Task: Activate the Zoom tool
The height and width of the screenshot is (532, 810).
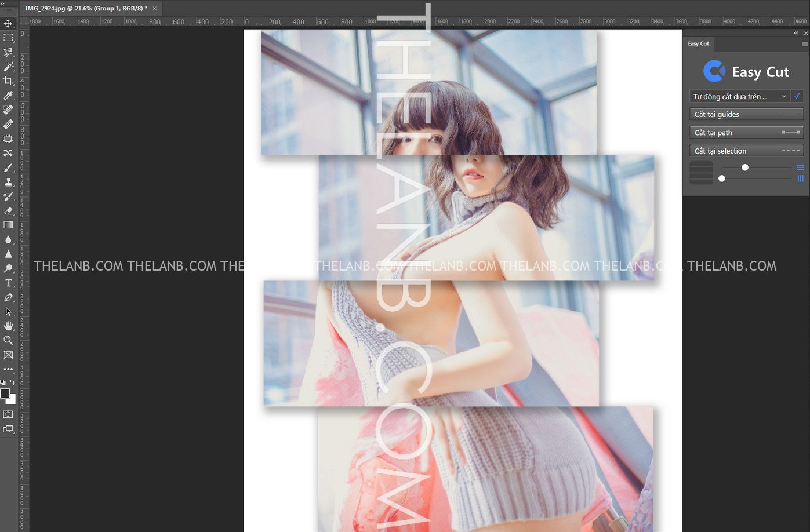Action: tap(8, 340)
